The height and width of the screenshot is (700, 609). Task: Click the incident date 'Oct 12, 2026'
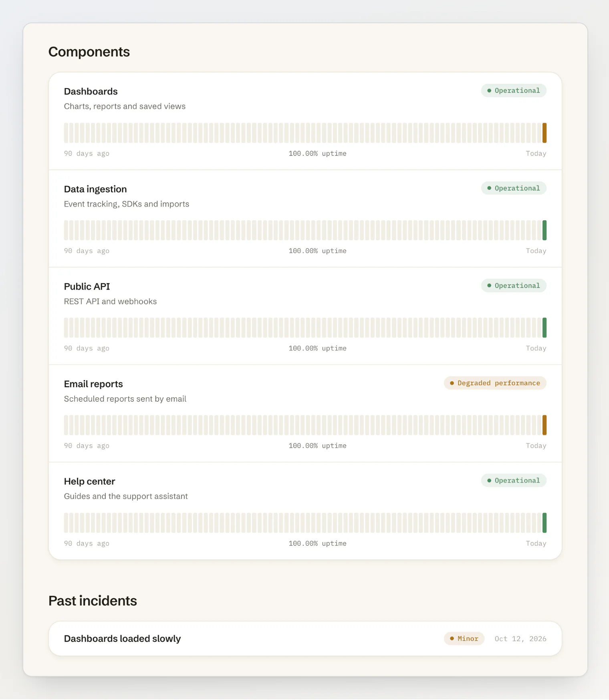520,639
